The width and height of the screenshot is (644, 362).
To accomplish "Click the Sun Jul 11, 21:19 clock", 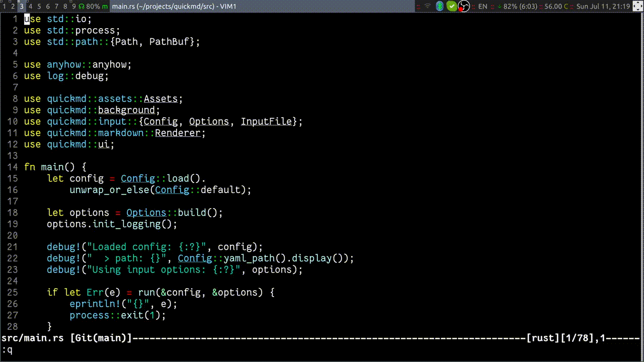I will click(603, 7).
